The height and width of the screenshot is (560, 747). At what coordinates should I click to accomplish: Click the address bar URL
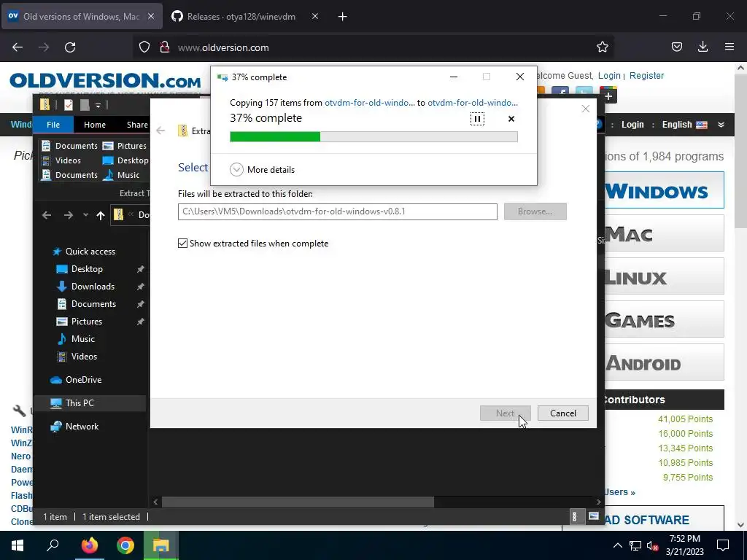point(223,47)
